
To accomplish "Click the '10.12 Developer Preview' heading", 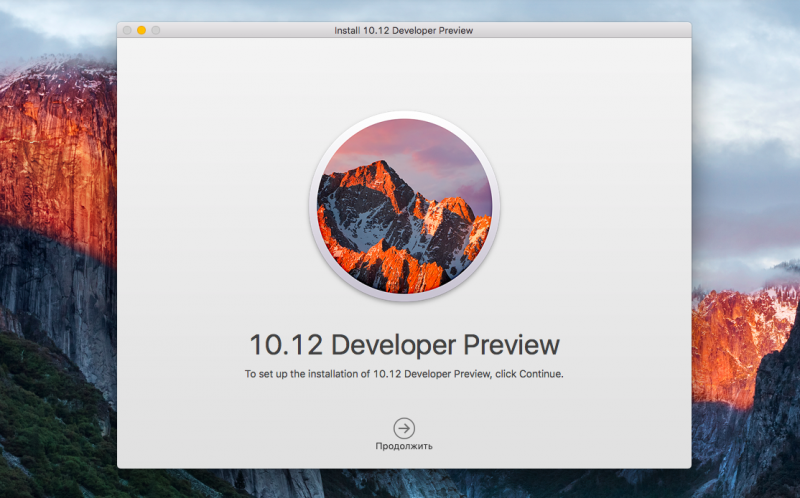I will [404, 344].
